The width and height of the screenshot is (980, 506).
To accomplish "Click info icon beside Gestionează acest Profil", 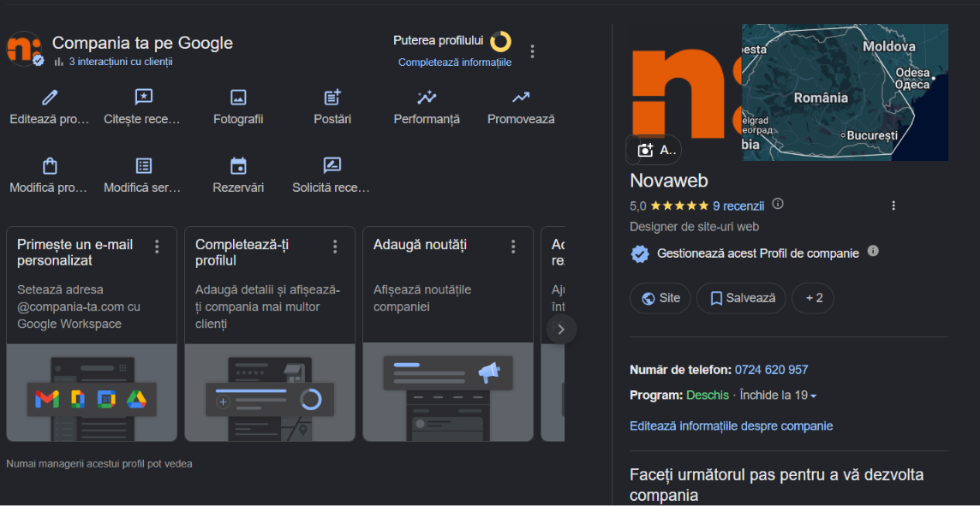I will click(x=873, y=251).
